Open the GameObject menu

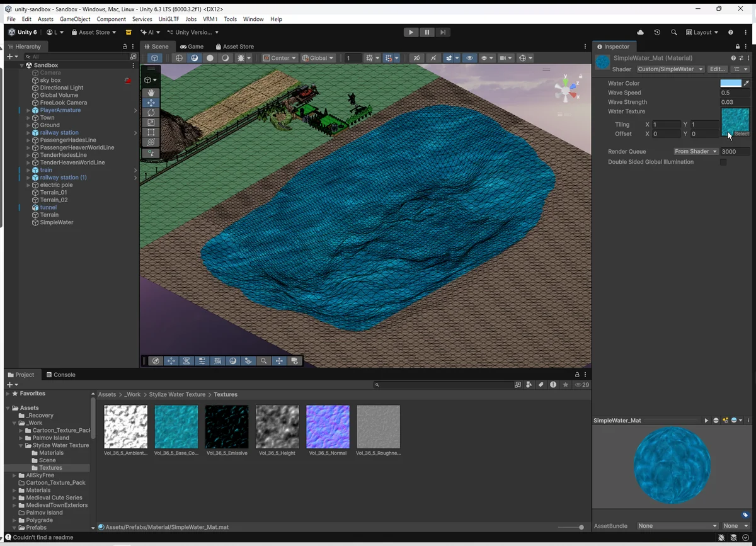(75, 19)
